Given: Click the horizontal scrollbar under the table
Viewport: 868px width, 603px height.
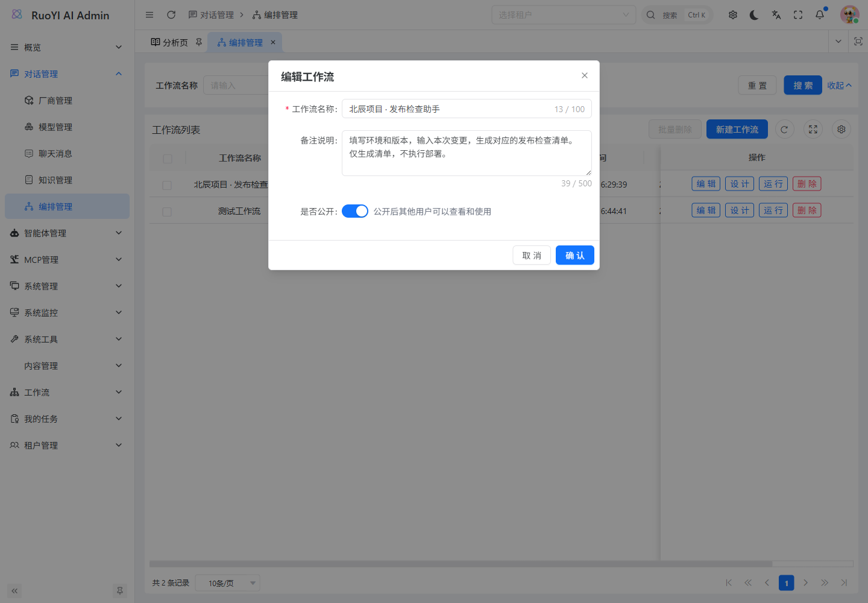Looking at the screenshot, I should (461, 564).
